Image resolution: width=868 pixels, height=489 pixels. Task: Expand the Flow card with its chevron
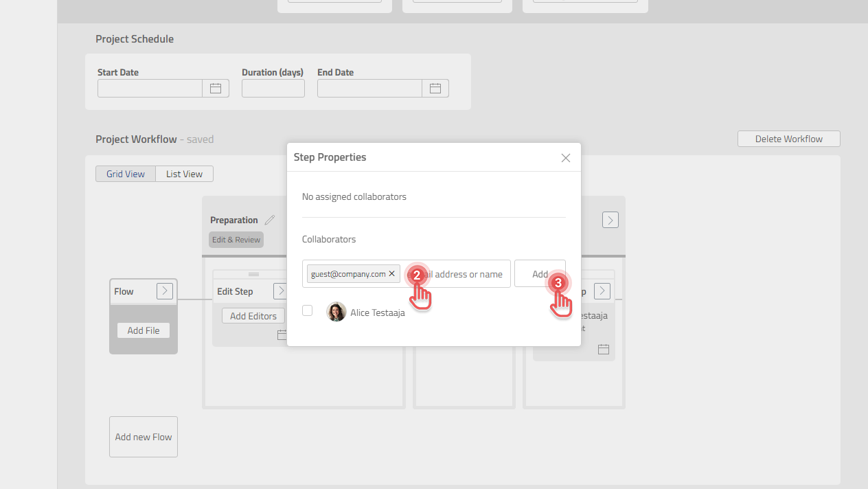coord(164,291)
